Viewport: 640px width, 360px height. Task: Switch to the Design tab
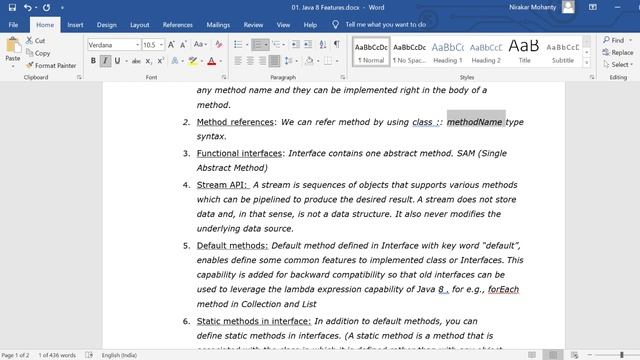107,25
